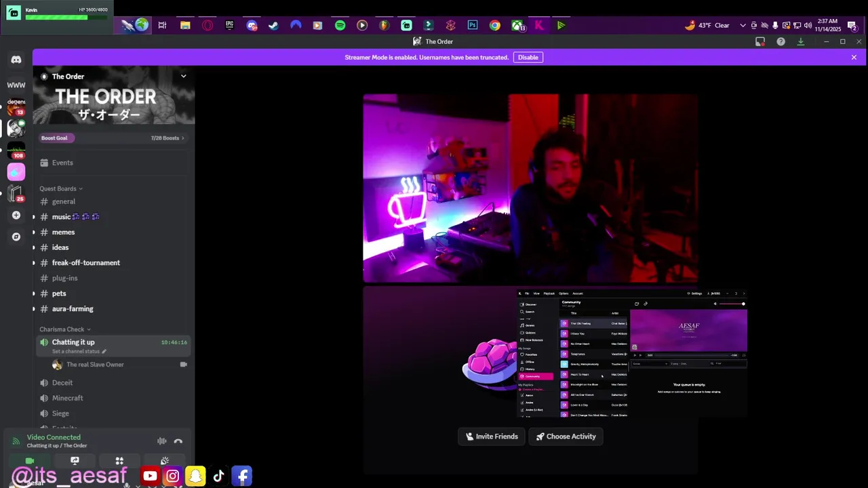The image size is (868, 488).
Task: Click Invite Friends button
Action: (492, 436)
